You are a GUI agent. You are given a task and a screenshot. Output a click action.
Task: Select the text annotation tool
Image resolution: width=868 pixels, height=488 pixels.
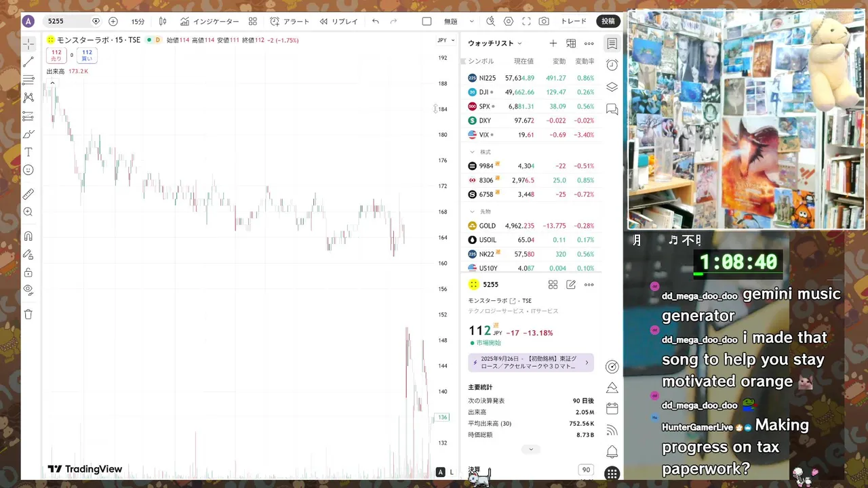pos(28,152)
